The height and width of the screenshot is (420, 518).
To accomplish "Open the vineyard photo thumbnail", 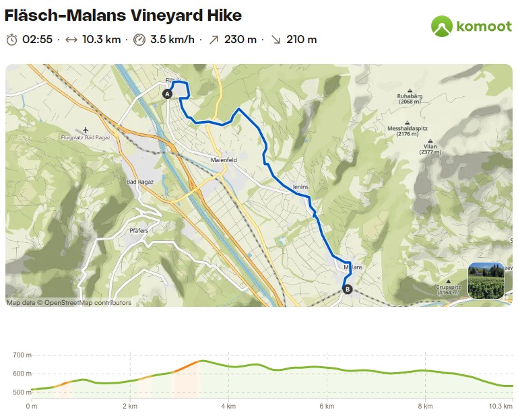I will point(486,281).
